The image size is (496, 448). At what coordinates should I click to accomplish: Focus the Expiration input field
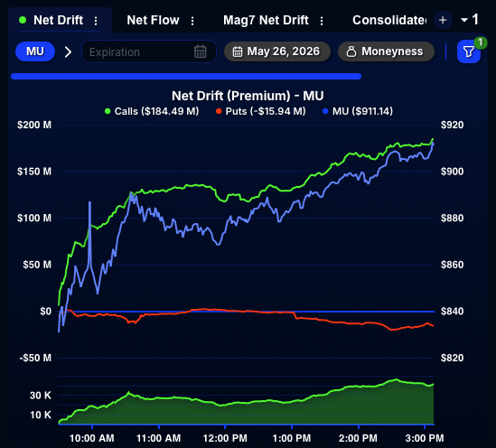149,51
